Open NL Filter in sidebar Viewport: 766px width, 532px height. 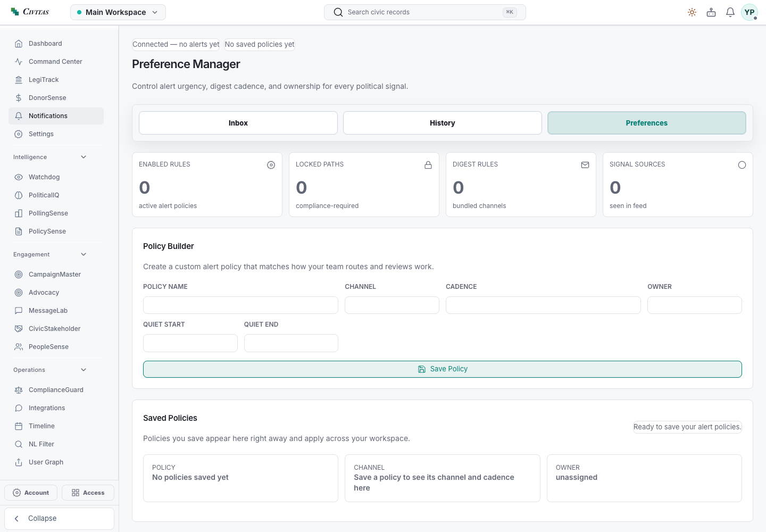(x=56, y=444)
